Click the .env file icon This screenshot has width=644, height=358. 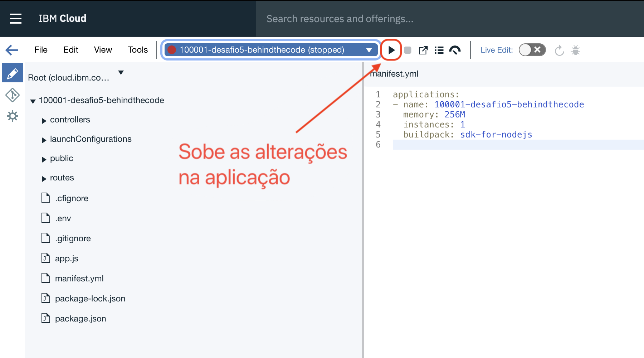[46, 218]
